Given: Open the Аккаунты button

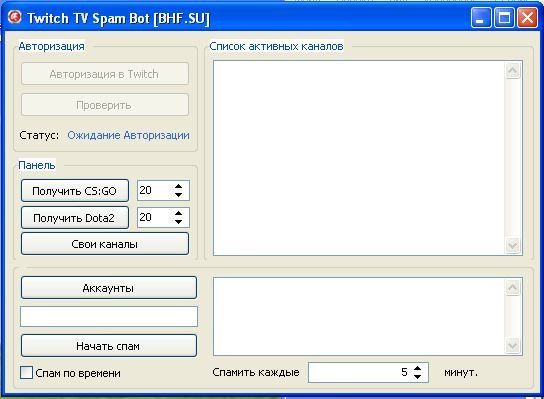Looking at the screenshot, I should pos(109,288).
